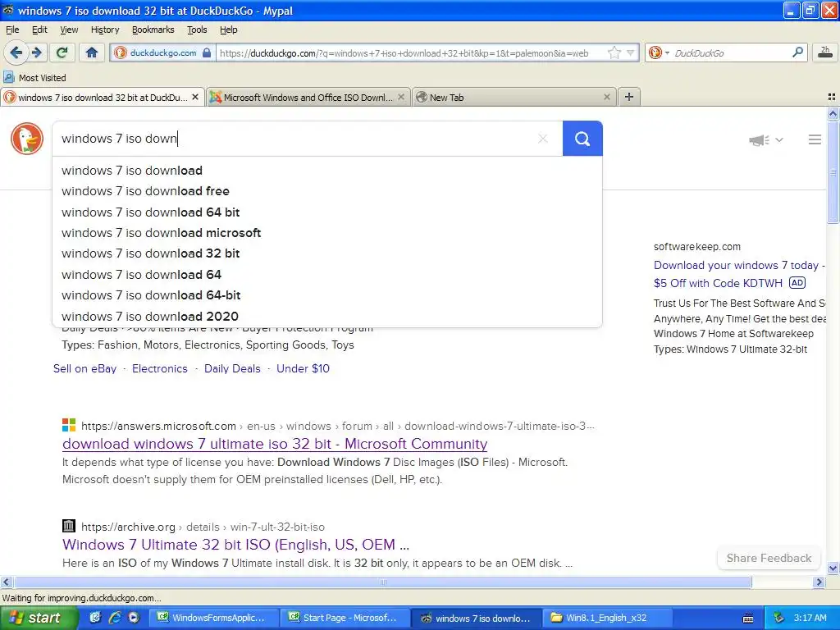Click the padlock site security icon

pos(207,53)
